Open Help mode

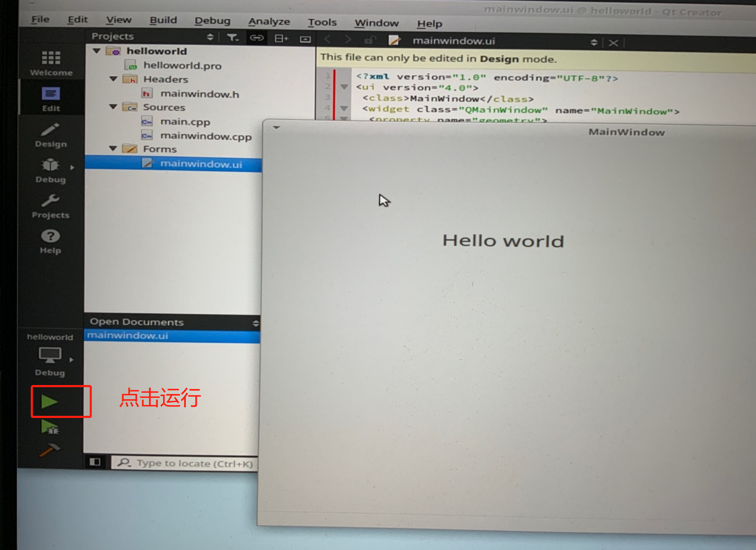[x=51, y=242]
